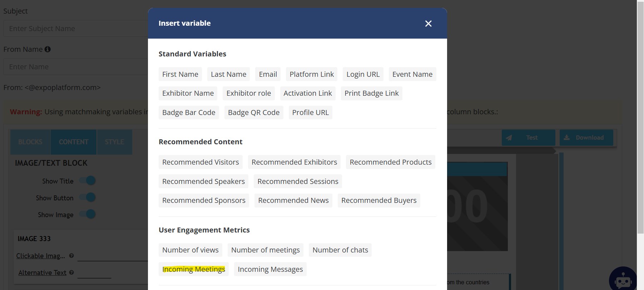Click help icon beside Alternative Text
The image size is (644, 290).
71,272
